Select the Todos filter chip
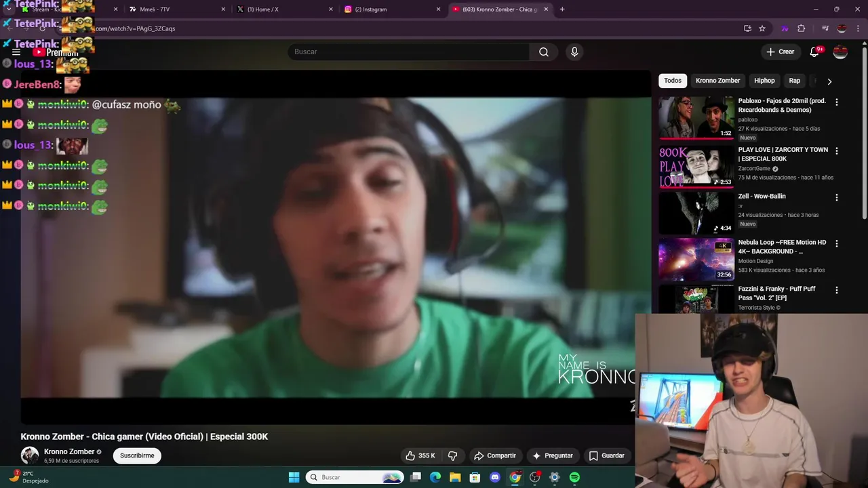The width and height of the screenshot is (868, 488). pos(673,81)
